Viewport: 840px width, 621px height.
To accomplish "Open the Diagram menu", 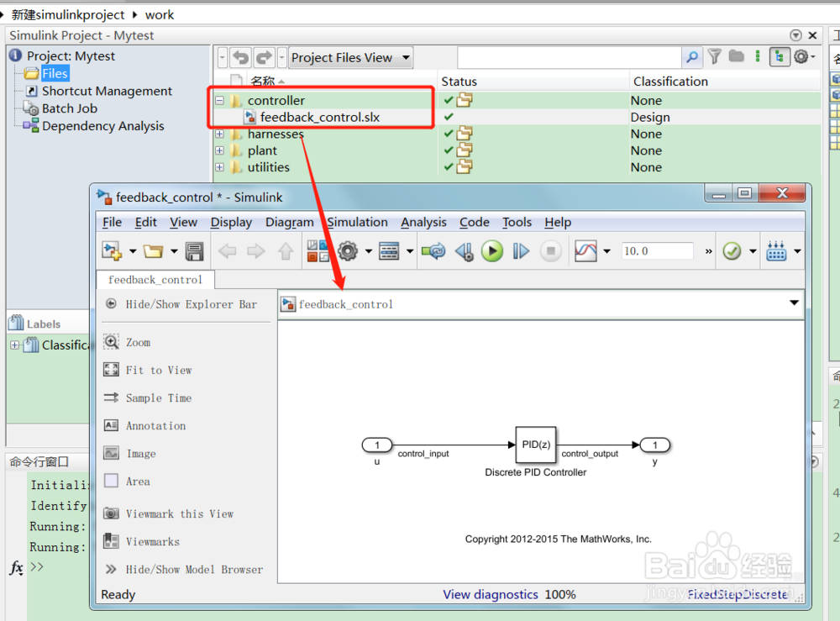I will pos(289,222).
